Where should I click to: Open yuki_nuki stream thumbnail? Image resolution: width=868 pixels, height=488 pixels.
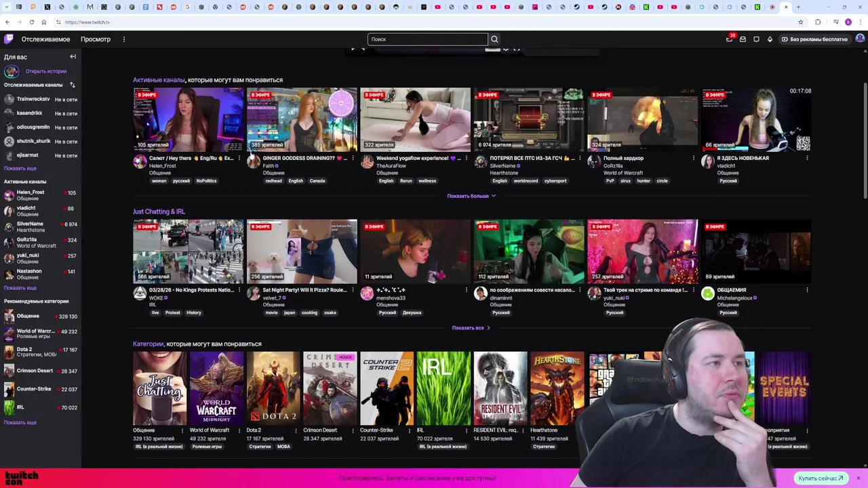(642, 251)
